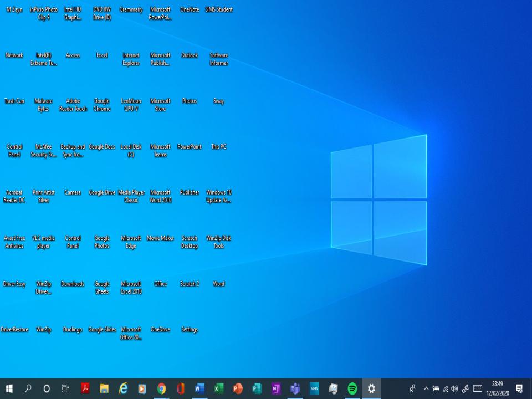The width and height of the screenshot is (532, 399).
Task: Select the 'Outlook' desktop shortcut
Action: pyautogui.click(x=190, y=55)
